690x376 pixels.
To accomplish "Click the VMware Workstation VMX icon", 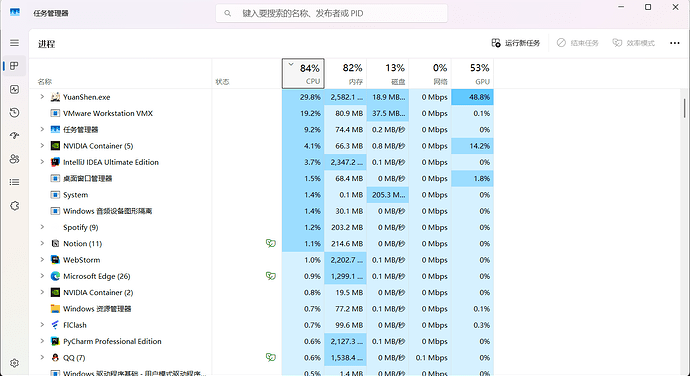I will click(55, 113).
